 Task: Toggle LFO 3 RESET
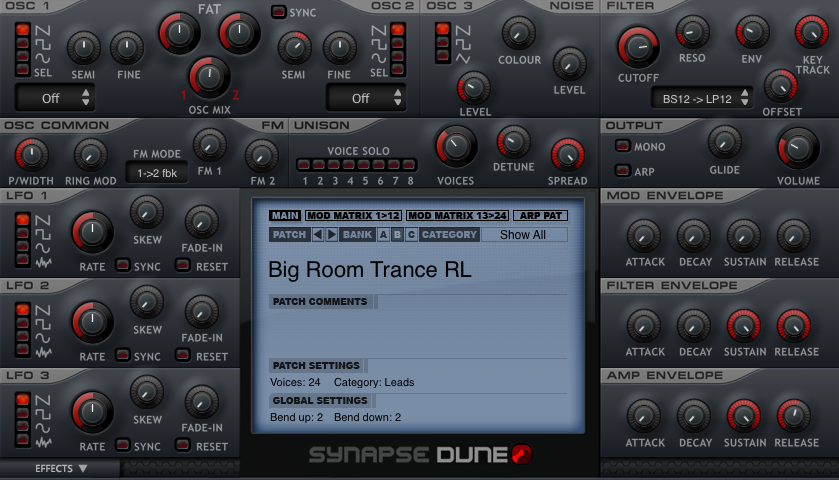point(183,445)
